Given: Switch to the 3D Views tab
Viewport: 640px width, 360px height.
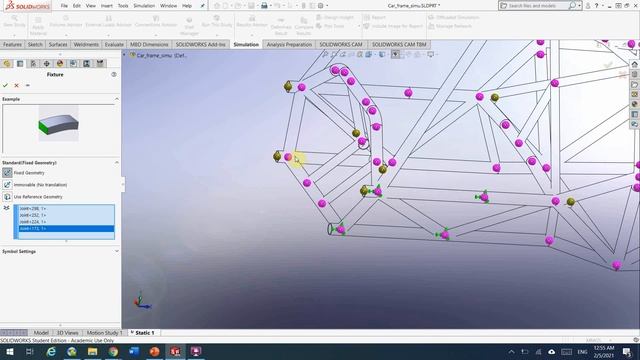Looking at the screenshot, I should (x=67, y=333).
